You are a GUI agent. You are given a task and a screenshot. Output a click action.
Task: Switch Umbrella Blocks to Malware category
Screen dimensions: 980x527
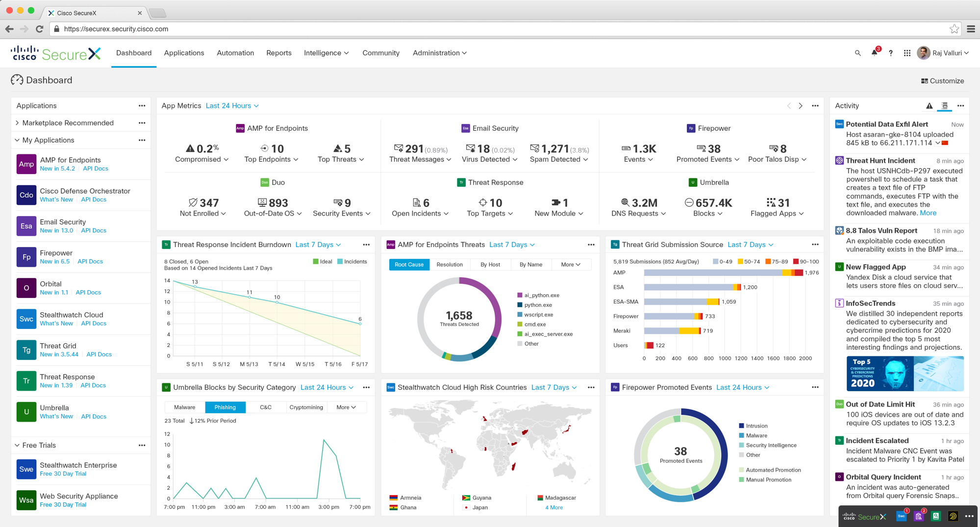pyautogui.click(x=185, y=407)
